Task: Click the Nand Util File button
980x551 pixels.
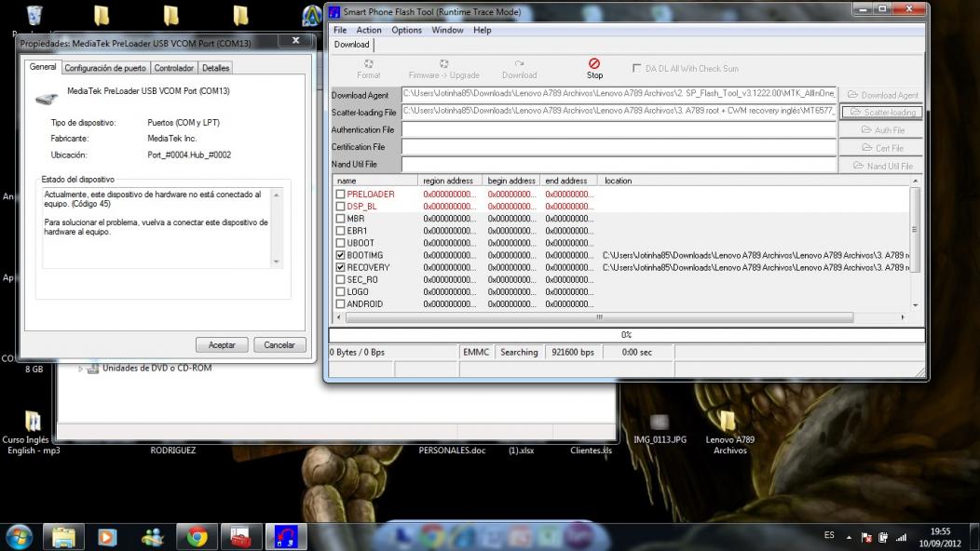Action: click(882, 166)
